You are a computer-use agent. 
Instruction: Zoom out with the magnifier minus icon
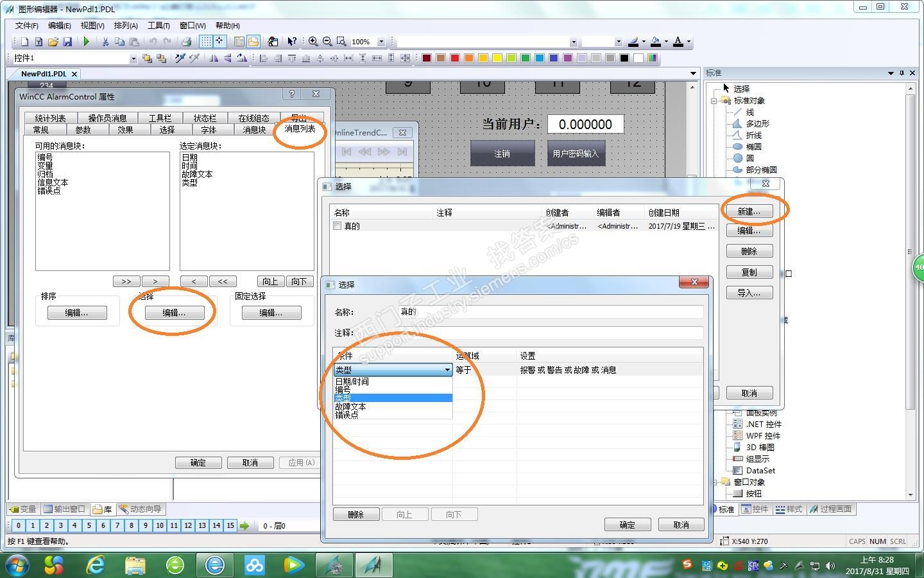[x=327, y=42]
